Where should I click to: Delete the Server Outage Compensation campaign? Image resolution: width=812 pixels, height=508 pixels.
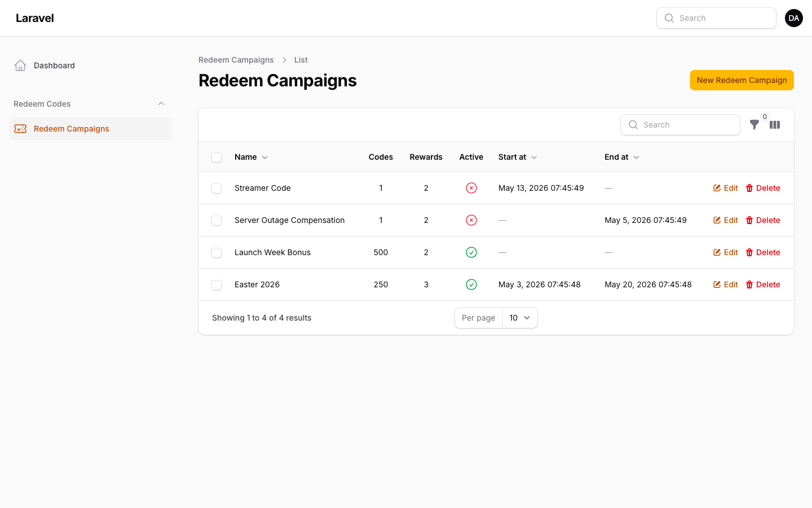pos(763,220)
